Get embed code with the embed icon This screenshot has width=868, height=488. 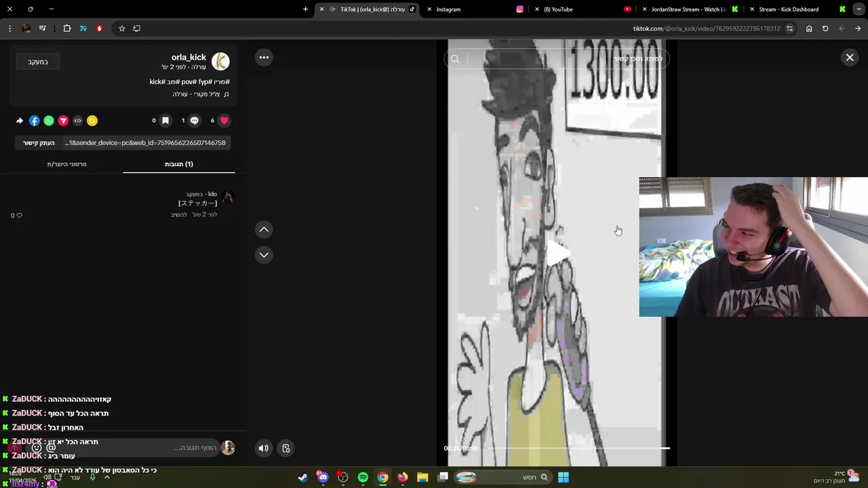point(77,121)
